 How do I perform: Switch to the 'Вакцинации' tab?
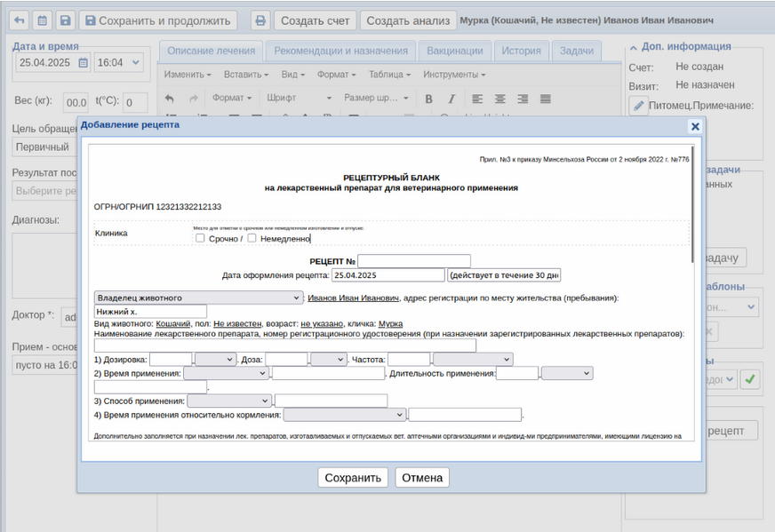(454, 52)
